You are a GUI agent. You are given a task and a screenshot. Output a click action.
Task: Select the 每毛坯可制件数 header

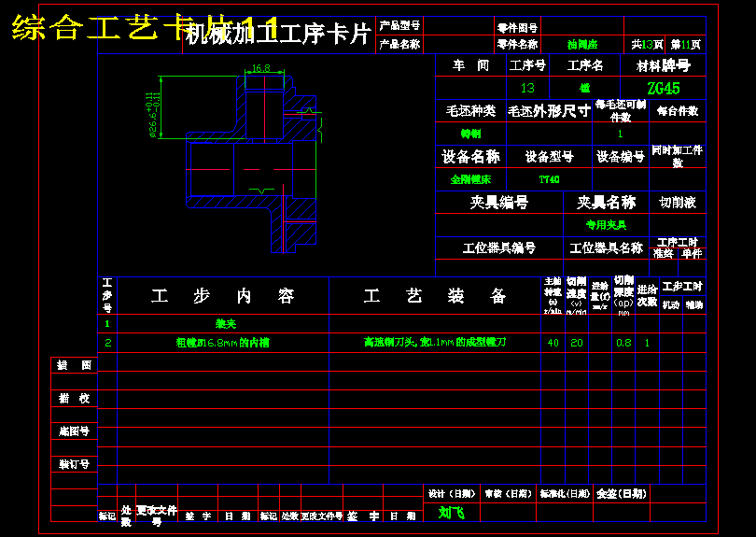(621, 110)
